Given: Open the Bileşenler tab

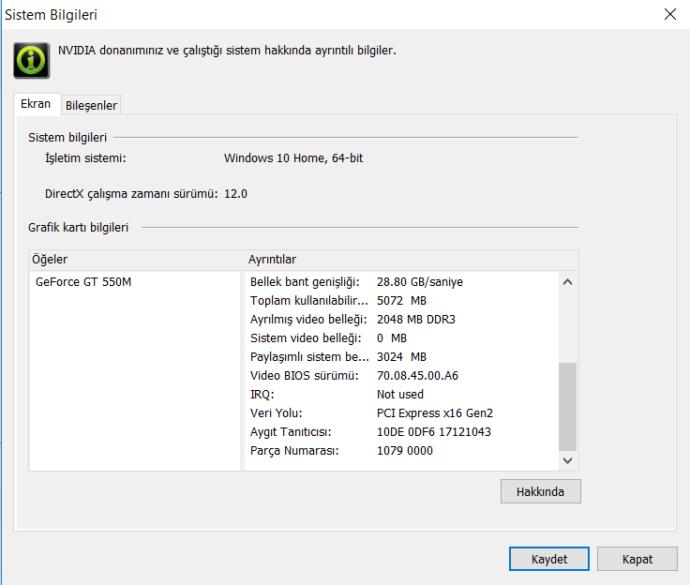Looking at the screenshot, I should [91, 105].
